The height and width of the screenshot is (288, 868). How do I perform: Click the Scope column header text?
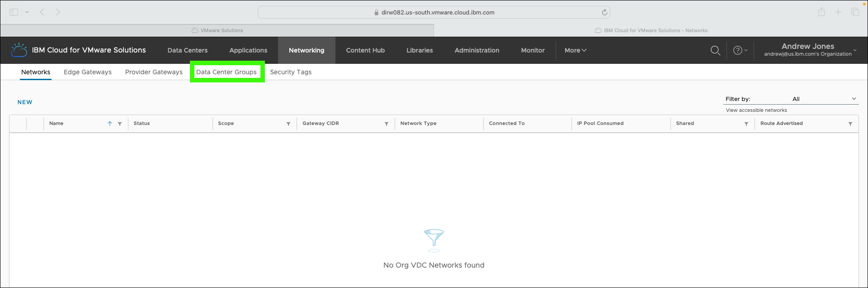[x=226, y=123]
